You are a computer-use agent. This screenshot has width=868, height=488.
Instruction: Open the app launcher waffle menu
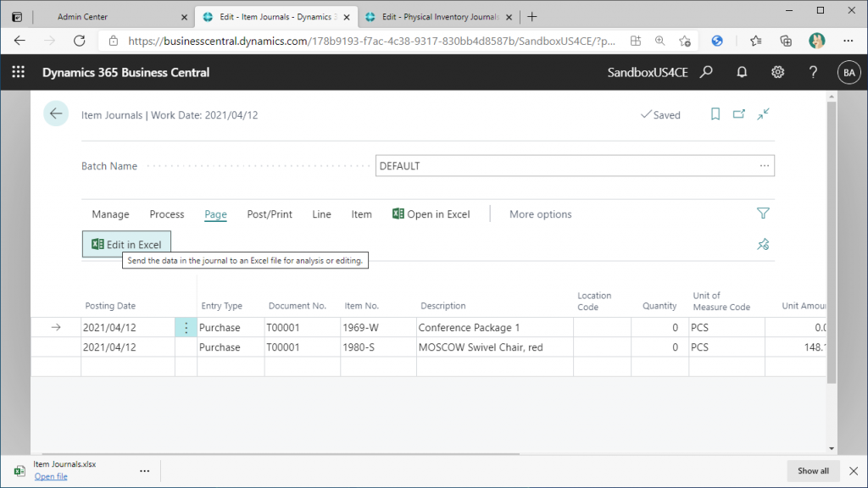(19, 72)
